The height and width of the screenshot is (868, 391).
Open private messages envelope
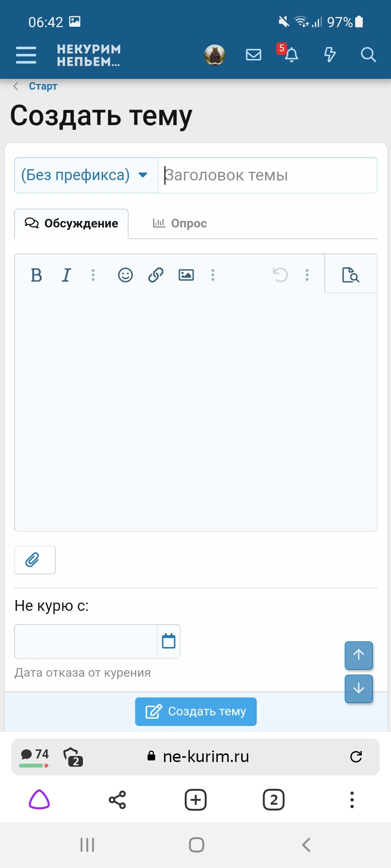pyautogui.click(x=253, y=55)
